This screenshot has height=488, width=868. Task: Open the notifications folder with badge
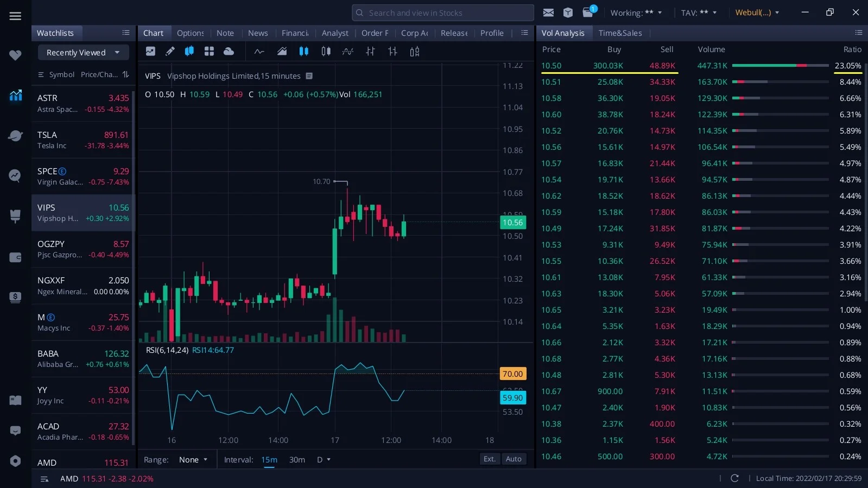[589, 11]
